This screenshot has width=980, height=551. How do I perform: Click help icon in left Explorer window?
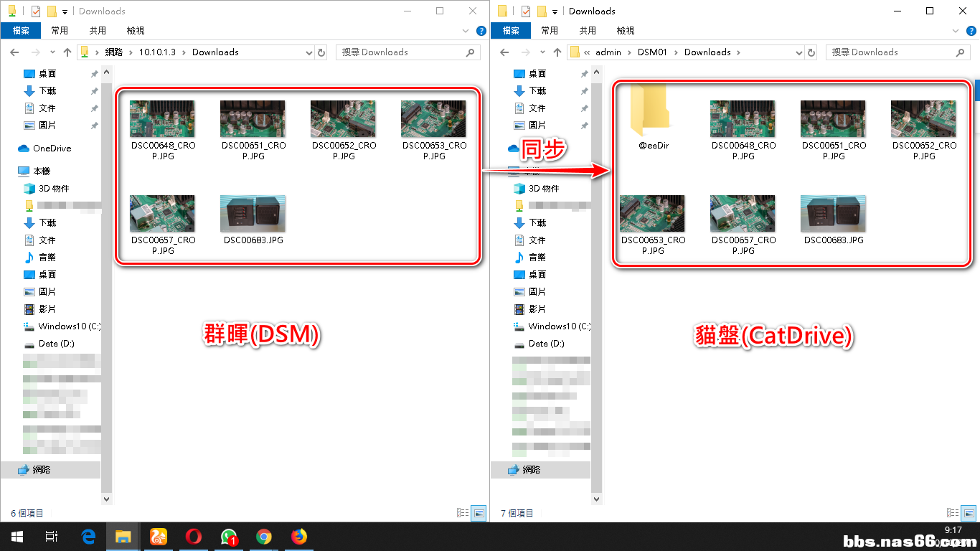[481, 31]
